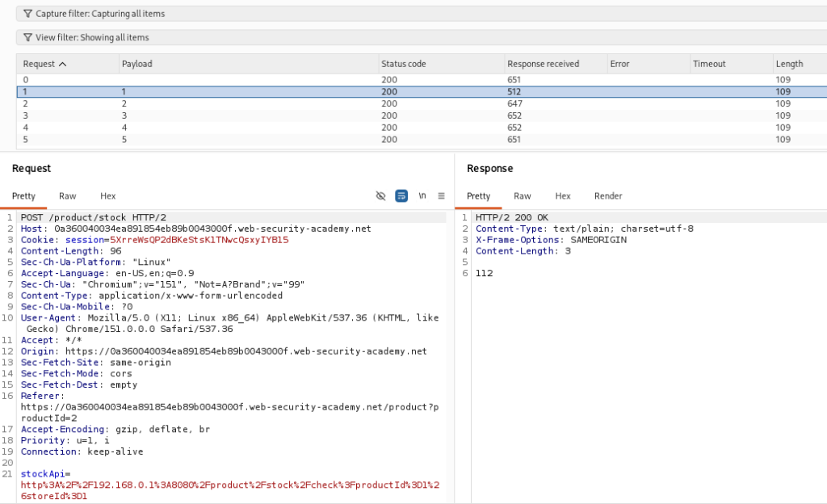Open the Render tab in the Response panel

pos(608,196)
